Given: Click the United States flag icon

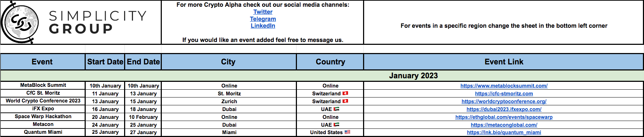Looking at the screenshot, I should click(347, 132).
